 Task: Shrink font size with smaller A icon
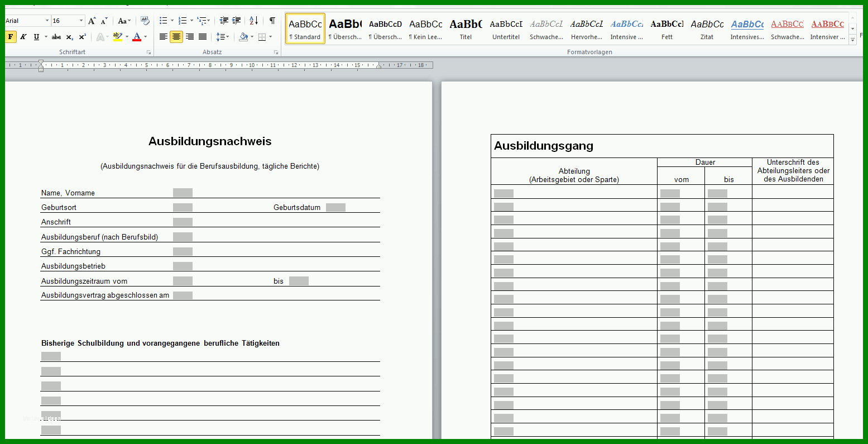pyautogui.click(x=104, y=21)
